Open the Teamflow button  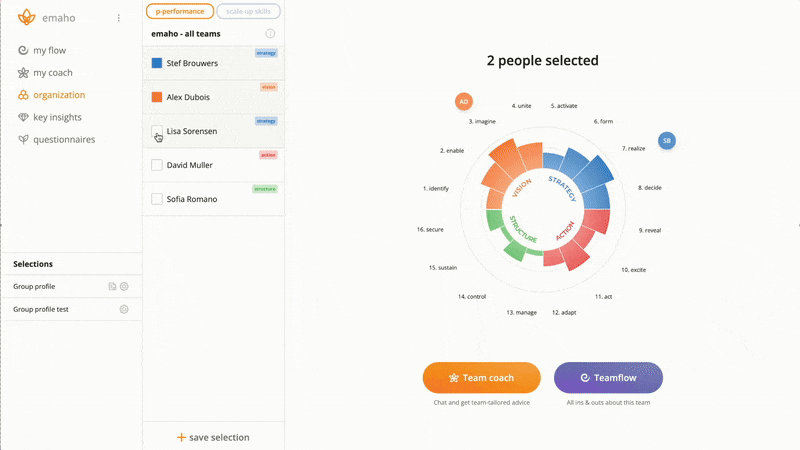coord(608,378)
